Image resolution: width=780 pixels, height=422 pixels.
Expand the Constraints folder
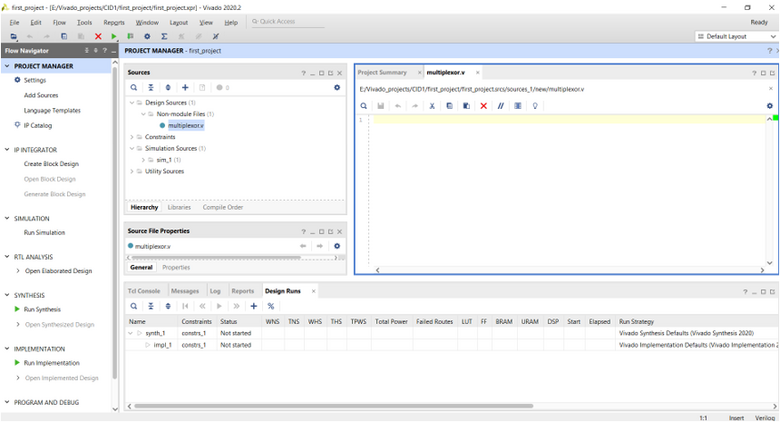point(132,137)
